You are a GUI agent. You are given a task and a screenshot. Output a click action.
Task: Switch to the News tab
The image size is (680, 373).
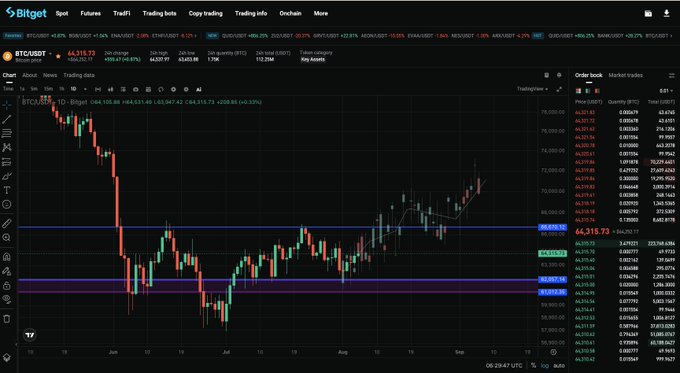[x=50, y=75]
